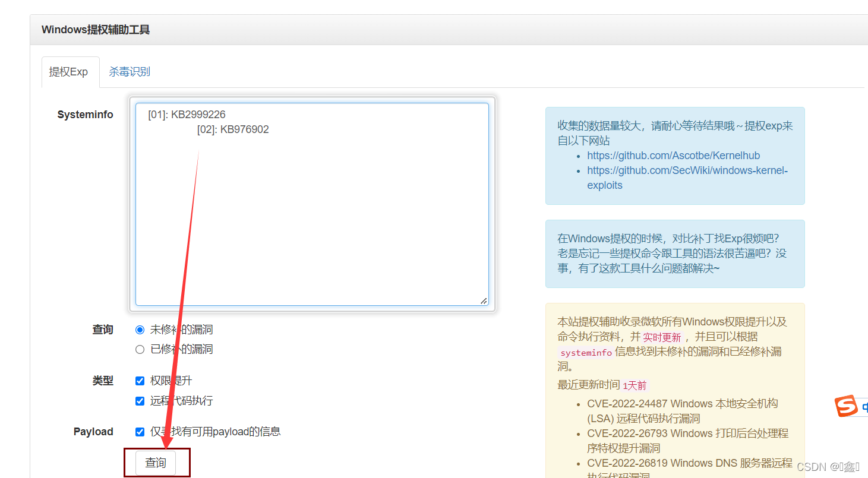
Task: Click the systeminfo code tag
Action: tap(586, 352)
